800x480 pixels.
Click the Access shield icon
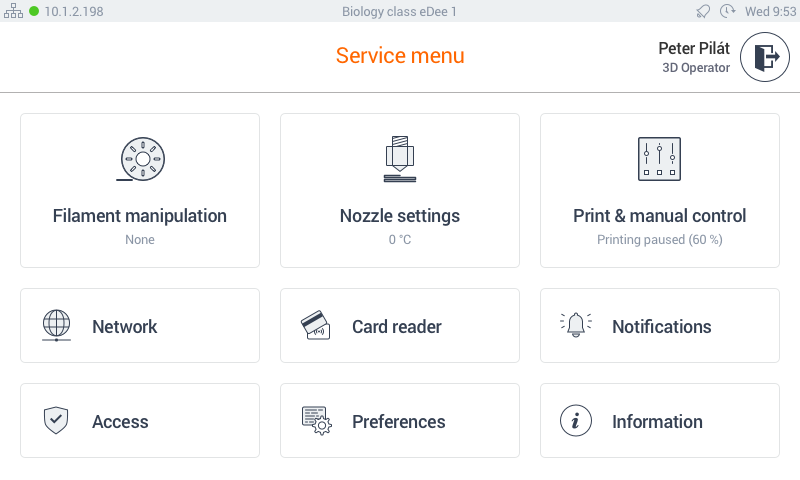(x=56, y=421)
